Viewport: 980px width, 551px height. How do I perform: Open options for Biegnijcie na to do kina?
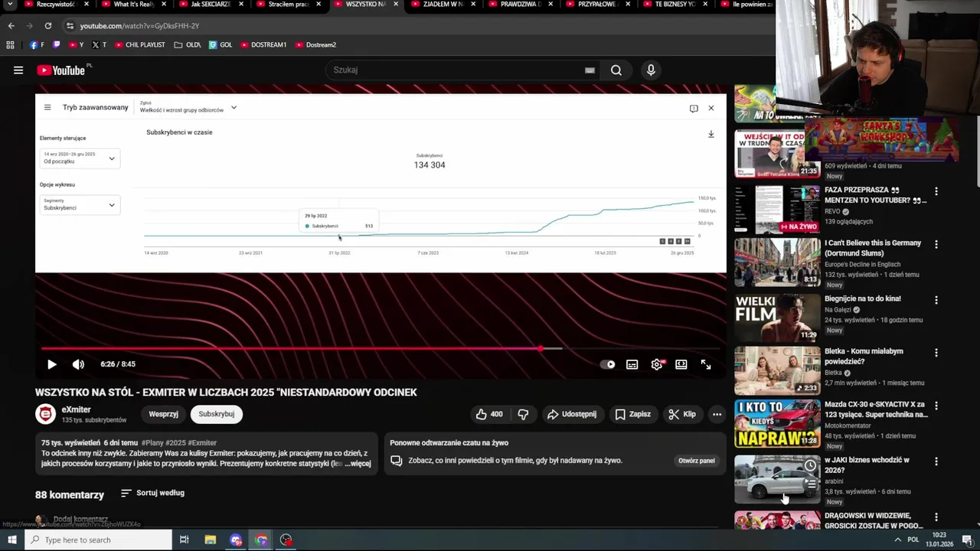click(x=936, y=300)
